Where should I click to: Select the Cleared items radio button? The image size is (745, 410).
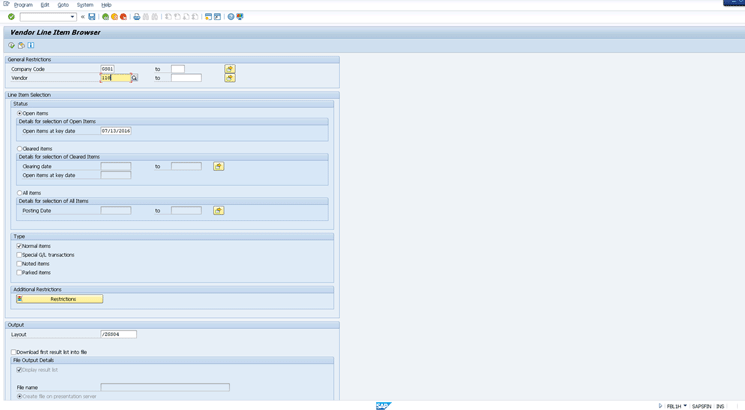[20, 149]
